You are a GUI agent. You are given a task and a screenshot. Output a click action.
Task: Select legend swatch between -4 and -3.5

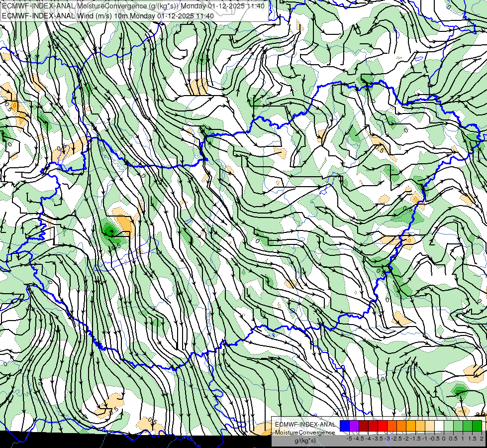coord(373,426)
